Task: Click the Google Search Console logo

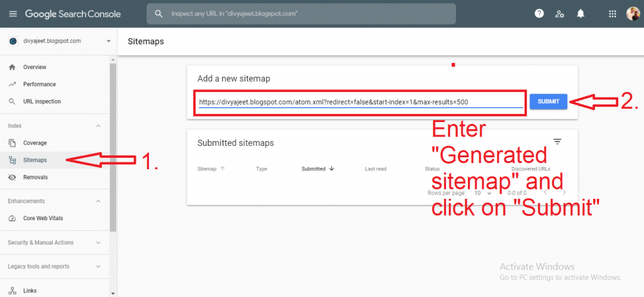Action: tap(73, 14)
